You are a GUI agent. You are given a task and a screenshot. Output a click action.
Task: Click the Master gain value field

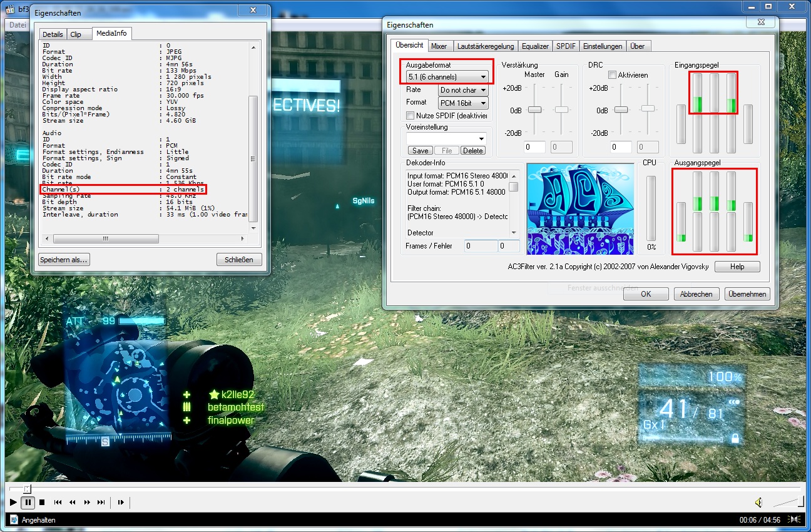point(535,147)
